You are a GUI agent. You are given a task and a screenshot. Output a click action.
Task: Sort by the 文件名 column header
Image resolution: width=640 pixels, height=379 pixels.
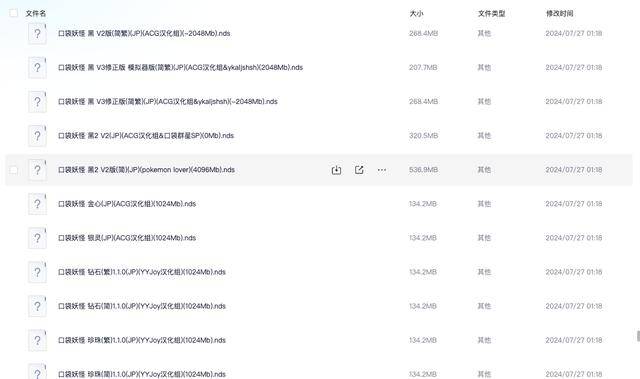pos(36,13)
